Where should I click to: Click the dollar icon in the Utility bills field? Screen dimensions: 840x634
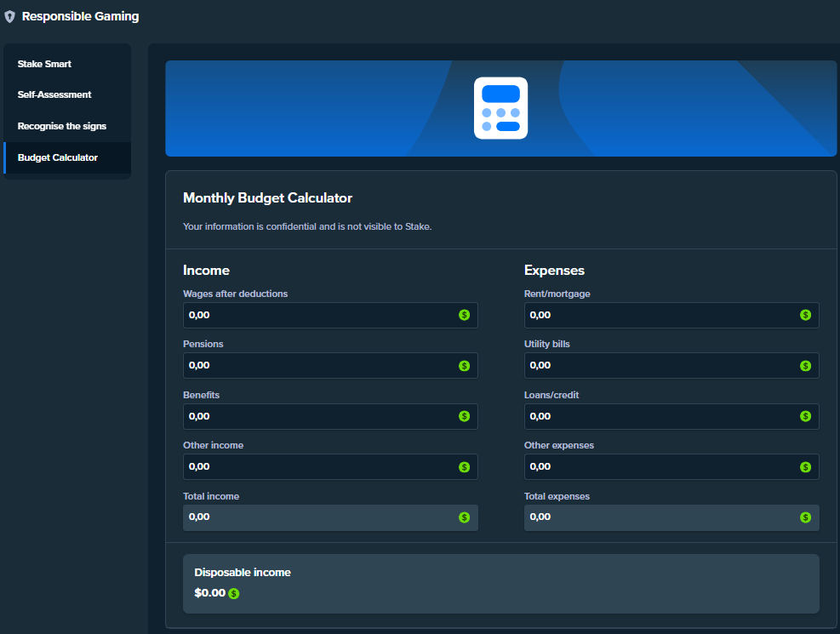805,366
